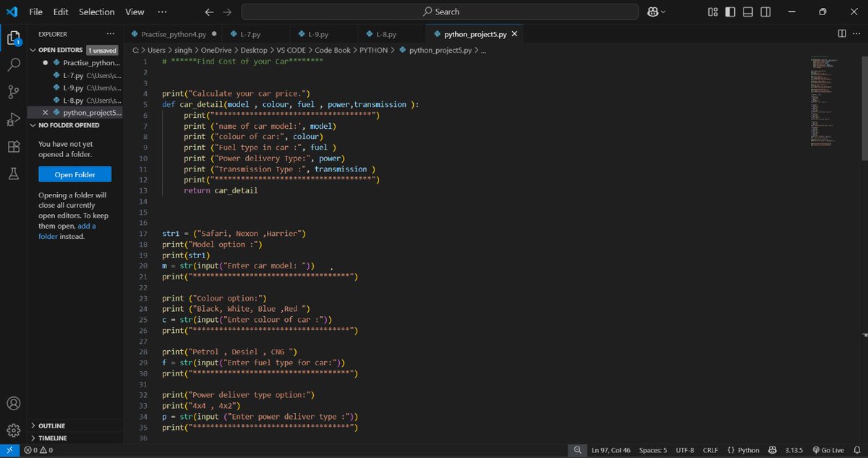Toggle the Secondary Side Bar

click(x=765, y=12)
